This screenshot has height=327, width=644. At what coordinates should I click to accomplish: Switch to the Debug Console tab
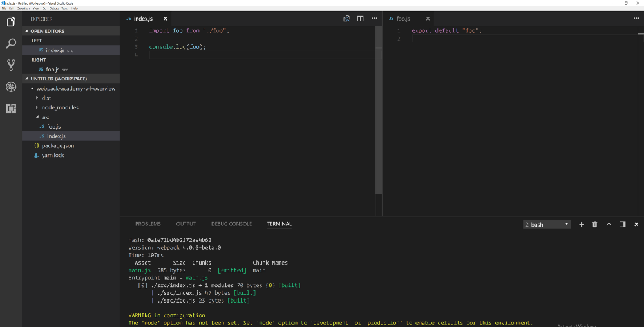pyautogui.click(x=231, y=224)
